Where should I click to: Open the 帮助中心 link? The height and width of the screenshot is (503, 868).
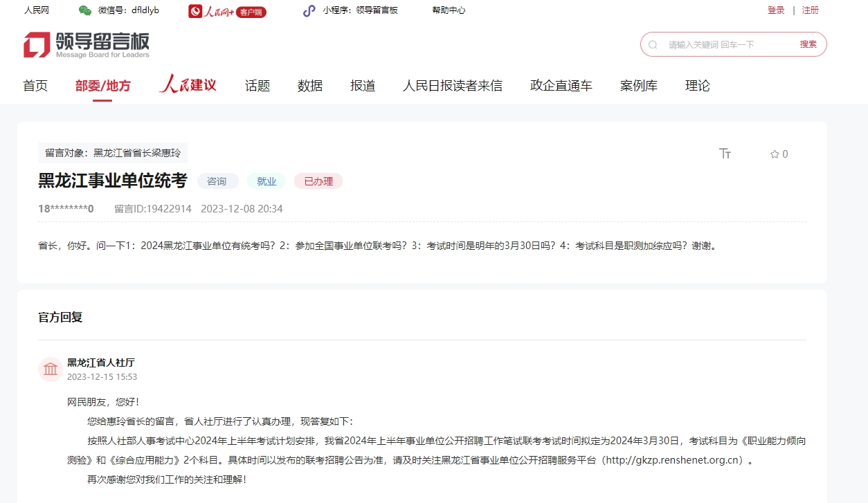[x=448, y=10]
